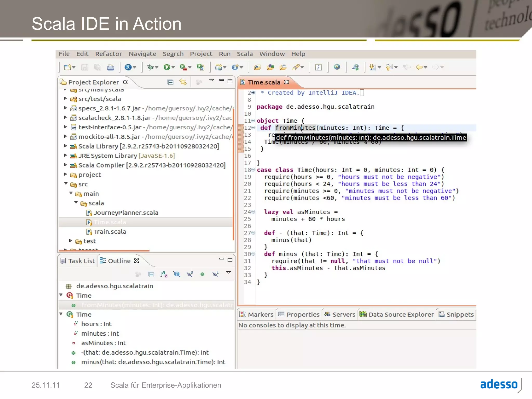Click Collapse All in Outline view
Viewport: 532px width, 399px height.
(x=151, y=274)
